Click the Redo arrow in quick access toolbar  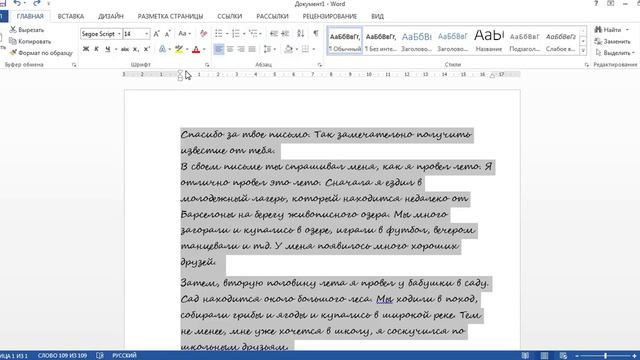tap(36, 3)
